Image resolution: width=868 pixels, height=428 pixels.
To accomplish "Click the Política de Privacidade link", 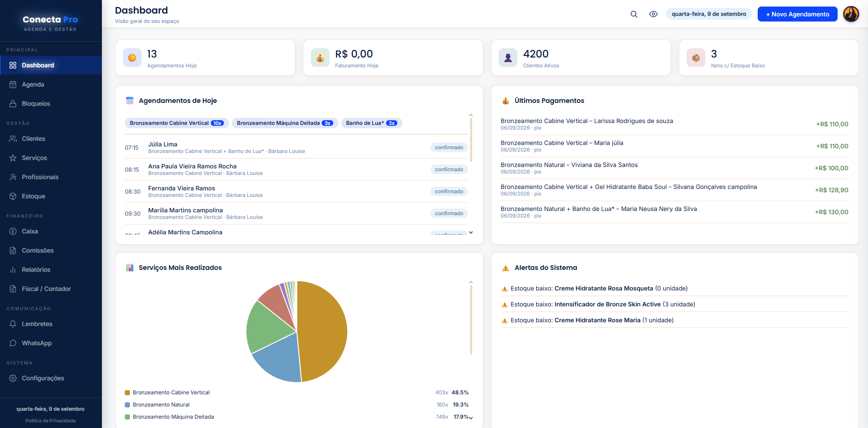I will (x=50, y=421).
